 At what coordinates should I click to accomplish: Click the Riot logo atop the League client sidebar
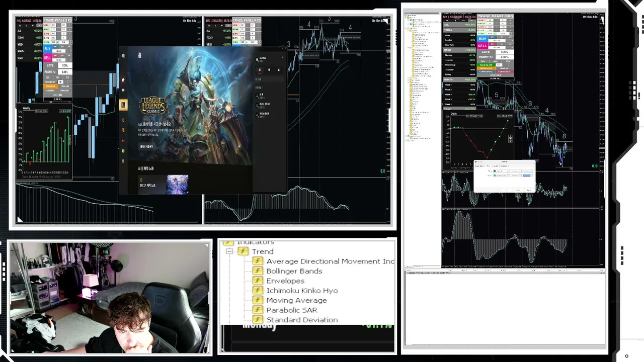[123, 56]
